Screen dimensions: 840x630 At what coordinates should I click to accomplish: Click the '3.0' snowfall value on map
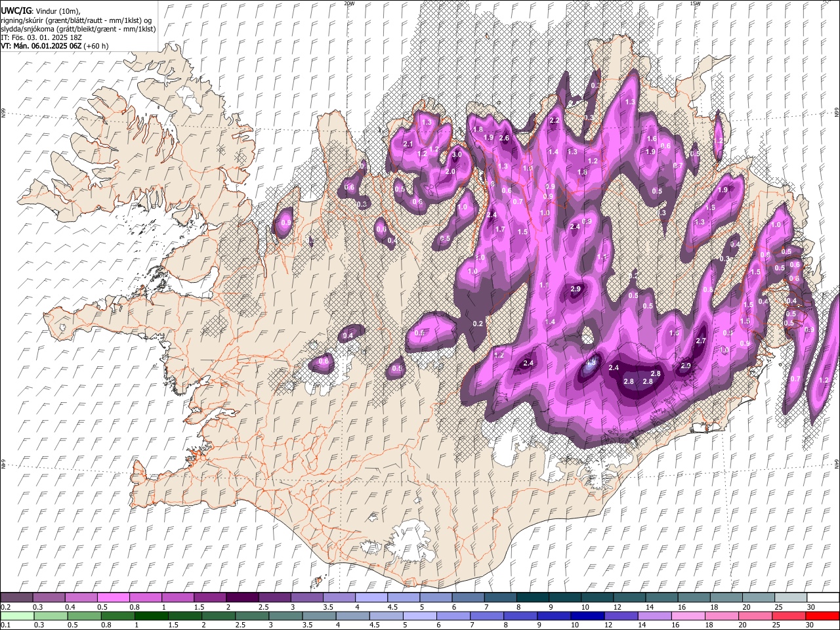(x=457, y=155)
